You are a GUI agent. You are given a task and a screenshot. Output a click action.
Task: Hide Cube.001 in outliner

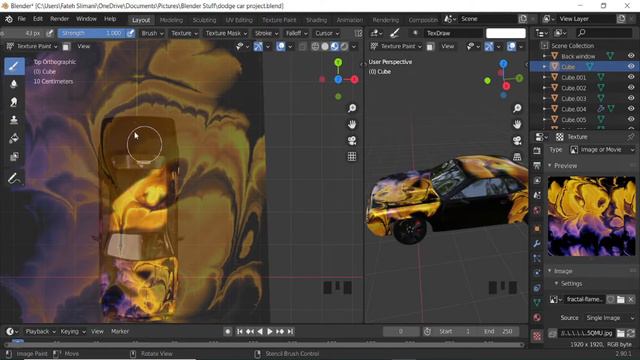631,77
